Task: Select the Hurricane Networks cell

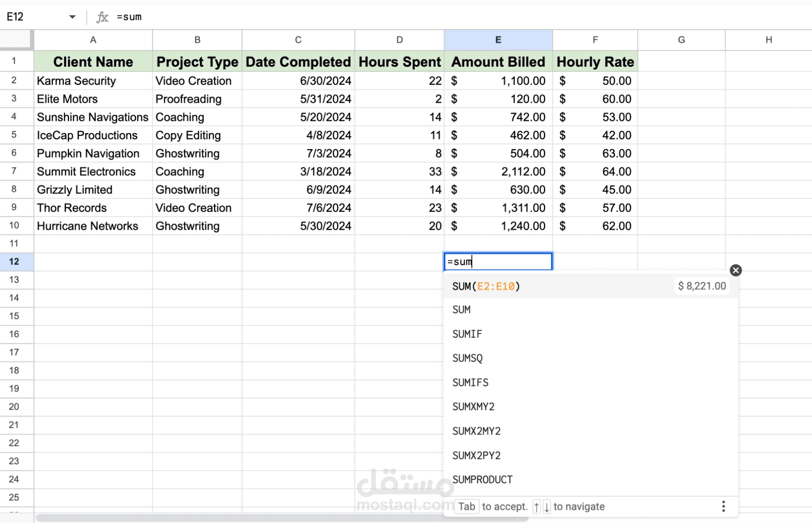Action: 93,226
